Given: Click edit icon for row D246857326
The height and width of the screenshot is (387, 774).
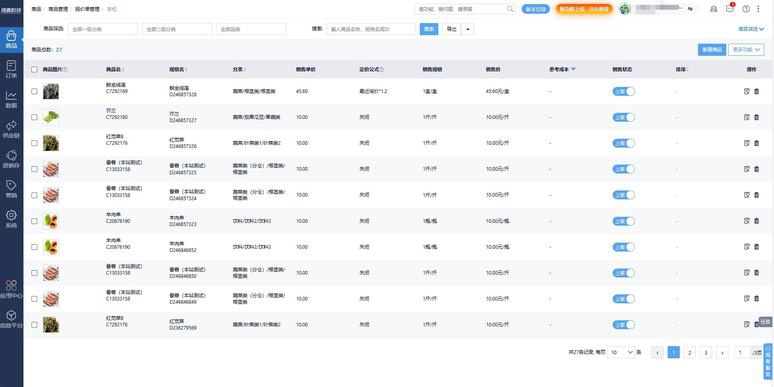Looking at the screenshot, I should (x=746, y=143).
